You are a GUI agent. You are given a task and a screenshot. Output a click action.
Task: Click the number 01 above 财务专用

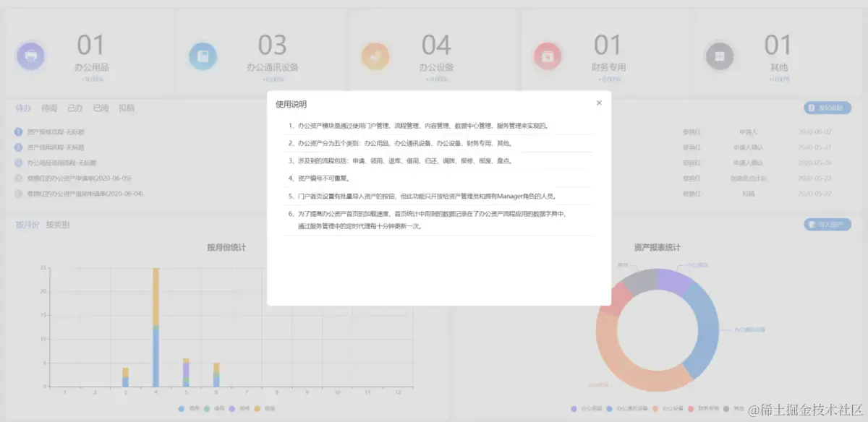pos(608,46)
